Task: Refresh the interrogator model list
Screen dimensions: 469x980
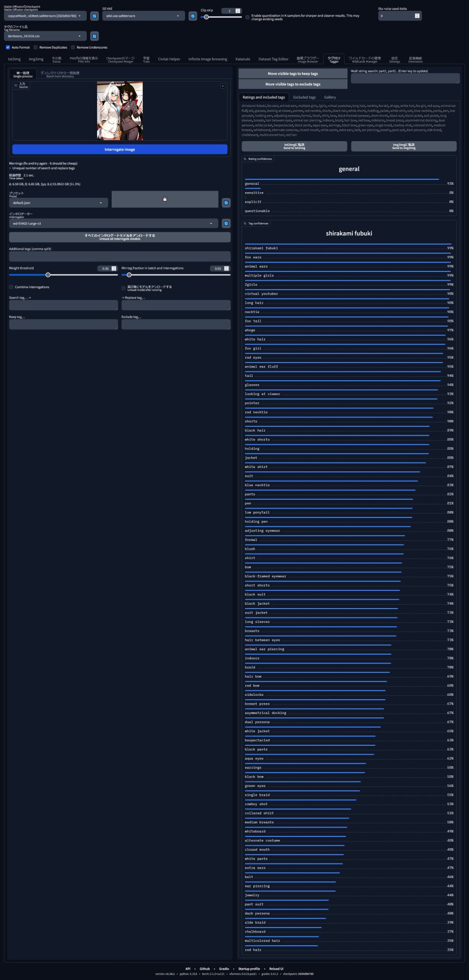Action: point(226,223)
